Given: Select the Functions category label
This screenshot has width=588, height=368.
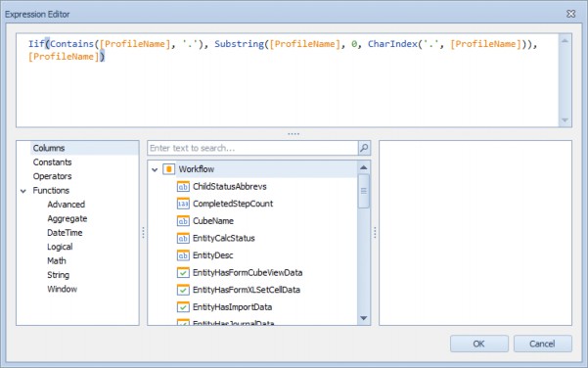Looking at the screenshot, I should pos(51,190).
